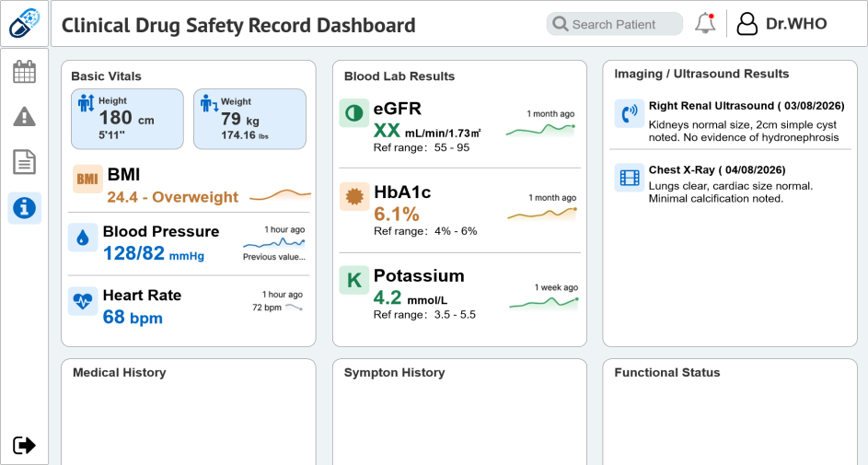Image resolution: width=868 pixels, height=465 pixels.
Task: Click the HbA1c sun-shaped icon
Action: (354, 196)
